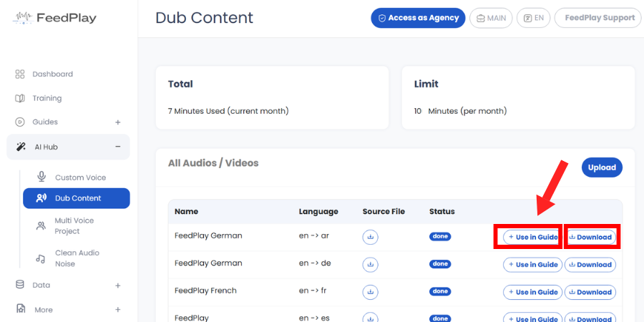Click the Training book icon
The width and height of the screenshot is (644, 322).
point(20,98)
